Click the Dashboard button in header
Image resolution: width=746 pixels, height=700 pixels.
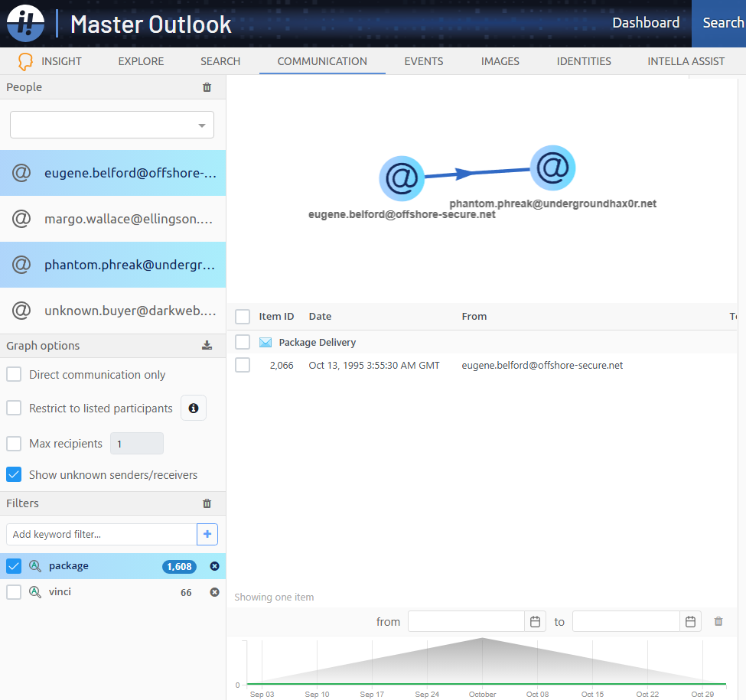[646, 23]
